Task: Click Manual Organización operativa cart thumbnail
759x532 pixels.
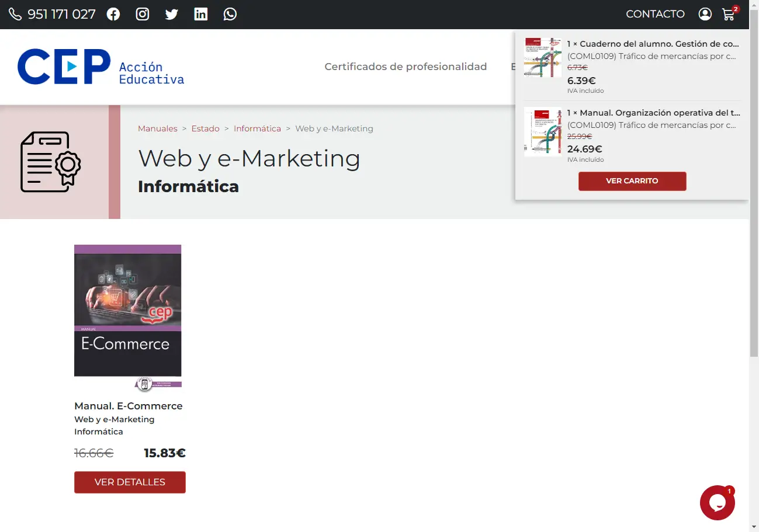Action: 543,132
